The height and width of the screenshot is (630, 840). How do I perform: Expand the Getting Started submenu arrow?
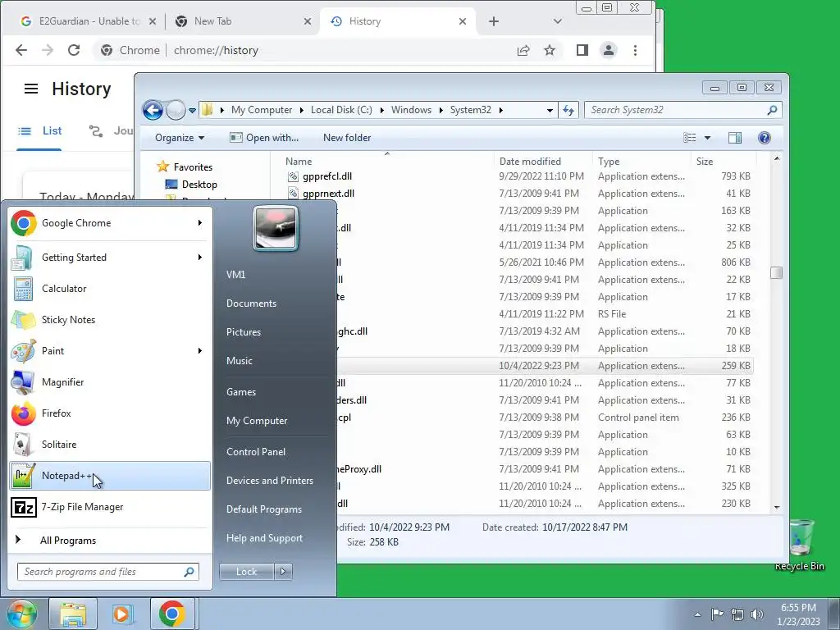(200, 257)
